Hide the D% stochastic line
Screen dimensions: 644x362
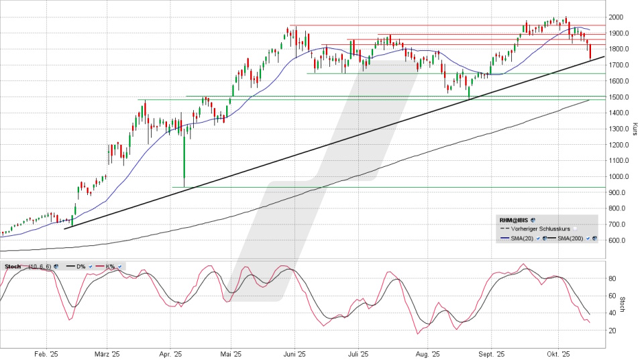(x=90, y=266)
